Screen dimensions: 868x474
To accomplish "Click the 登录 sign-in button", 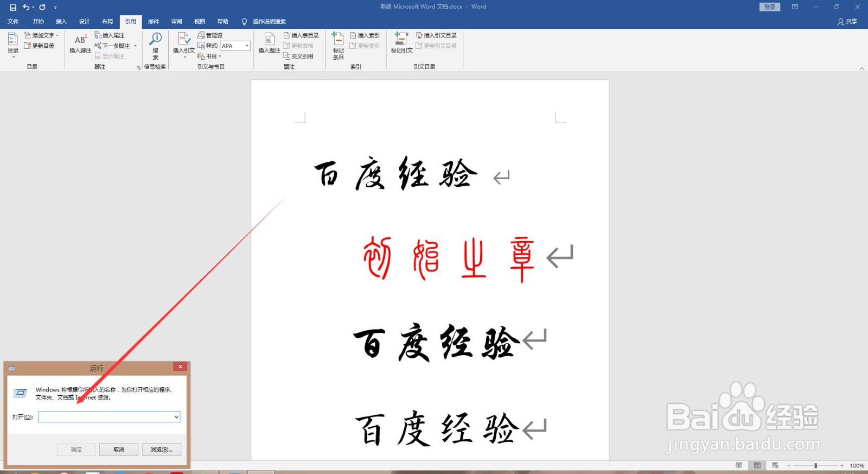I will (x=770, y=7).
